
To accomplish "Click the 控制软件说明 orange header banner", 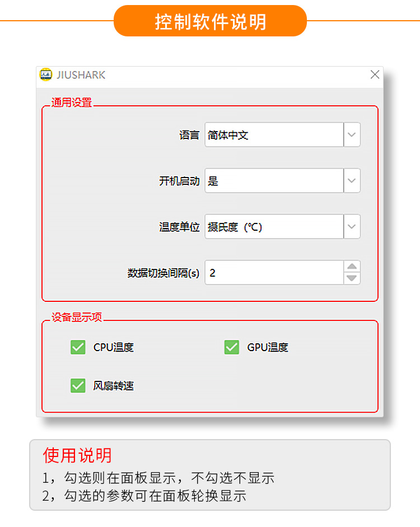I will [211, 21].
